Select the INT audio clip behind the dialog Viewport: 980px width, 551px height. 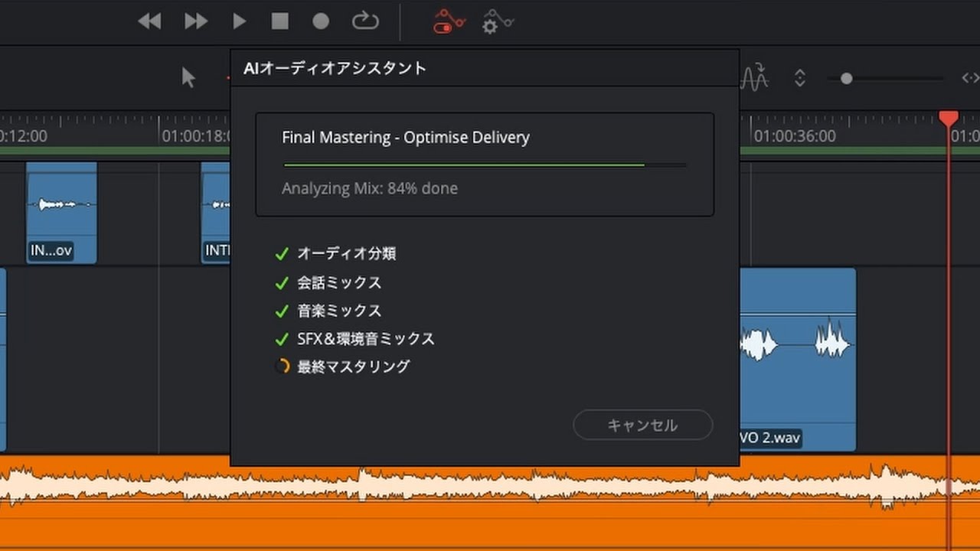coord(216,212)
